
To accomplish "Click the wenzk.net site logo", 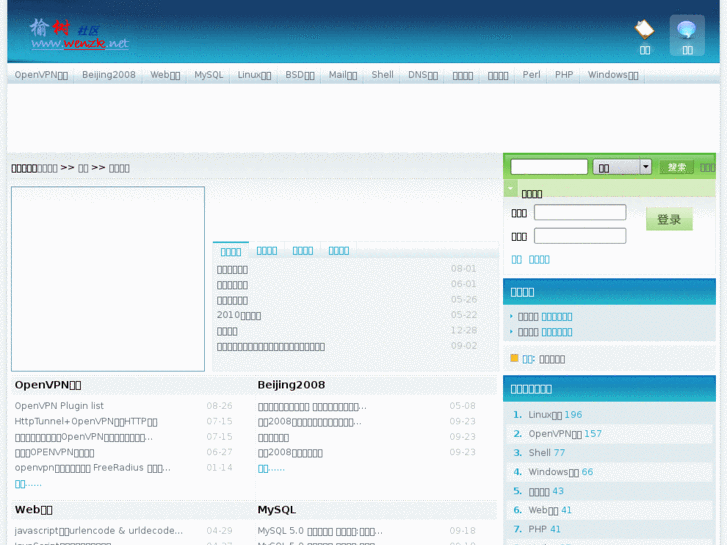I will (x=79, y=34).
